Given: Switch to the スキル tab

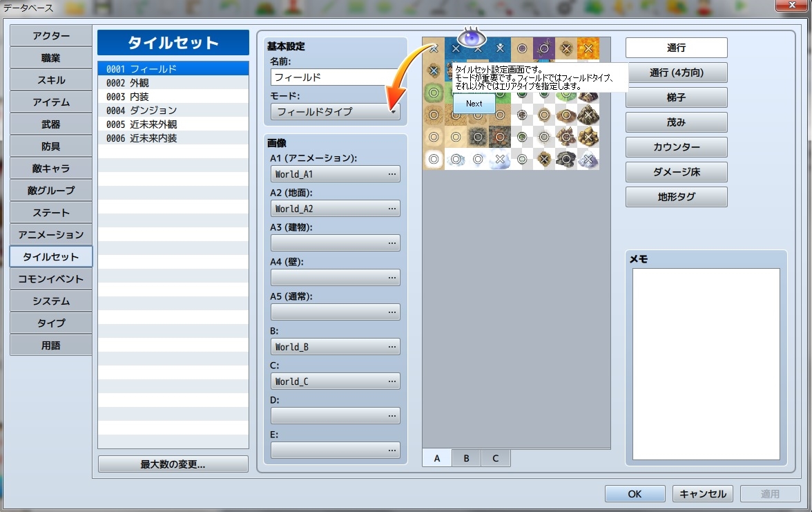Looking at the screenshot, I should point(51,80).
